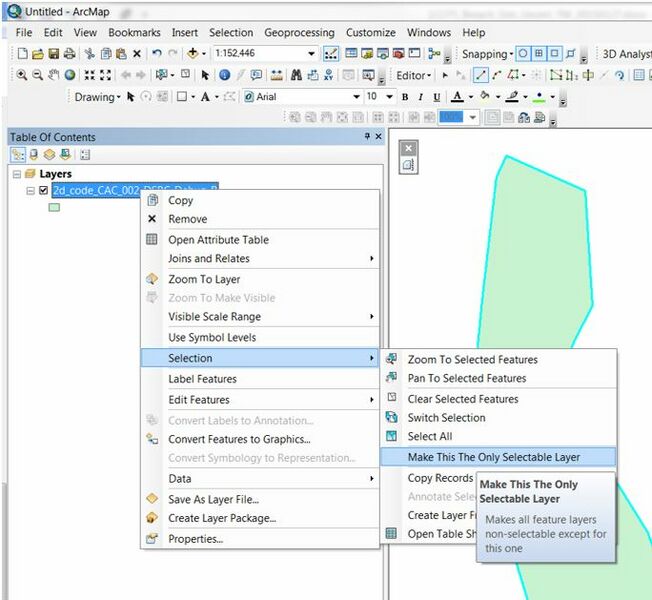Choose Convert Features to Graphics...

coord(260,439)
